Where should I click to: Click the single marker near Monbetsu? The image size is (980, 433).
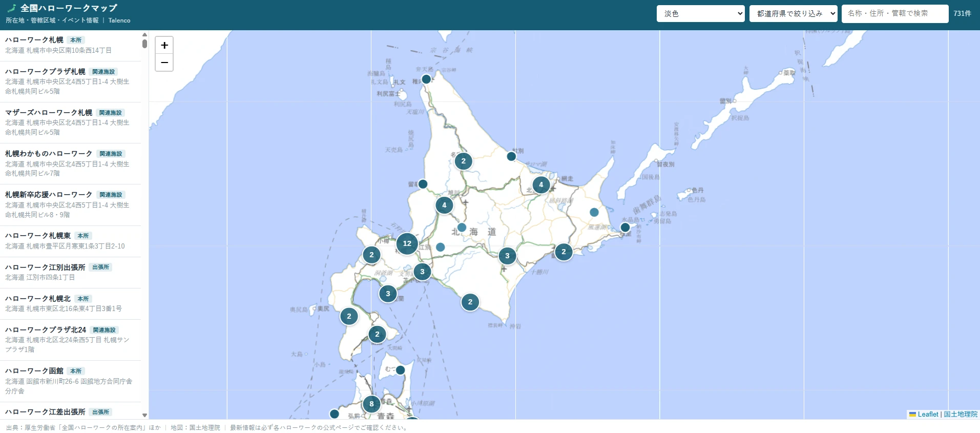click(511, 156)
